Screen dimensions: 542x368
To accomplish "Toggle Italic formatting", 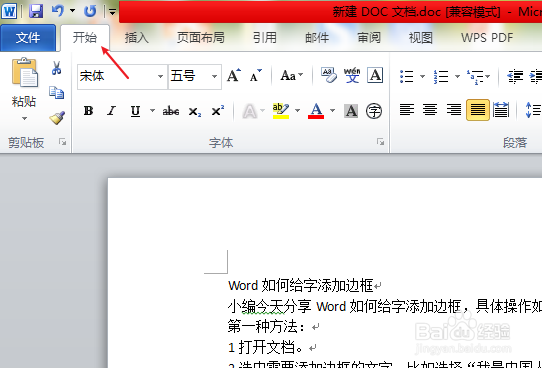I will coord(111,111).
